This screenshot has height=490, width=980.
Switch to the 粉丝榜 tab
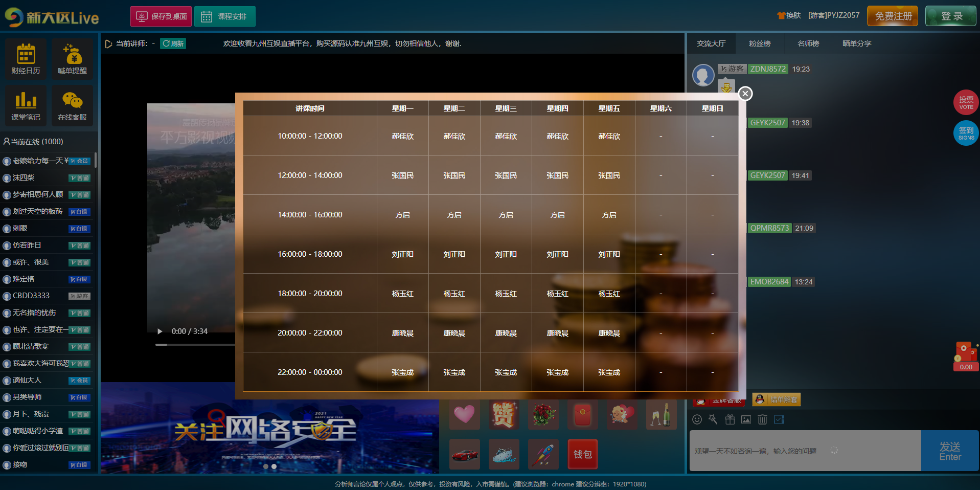(x=759, y=43)
